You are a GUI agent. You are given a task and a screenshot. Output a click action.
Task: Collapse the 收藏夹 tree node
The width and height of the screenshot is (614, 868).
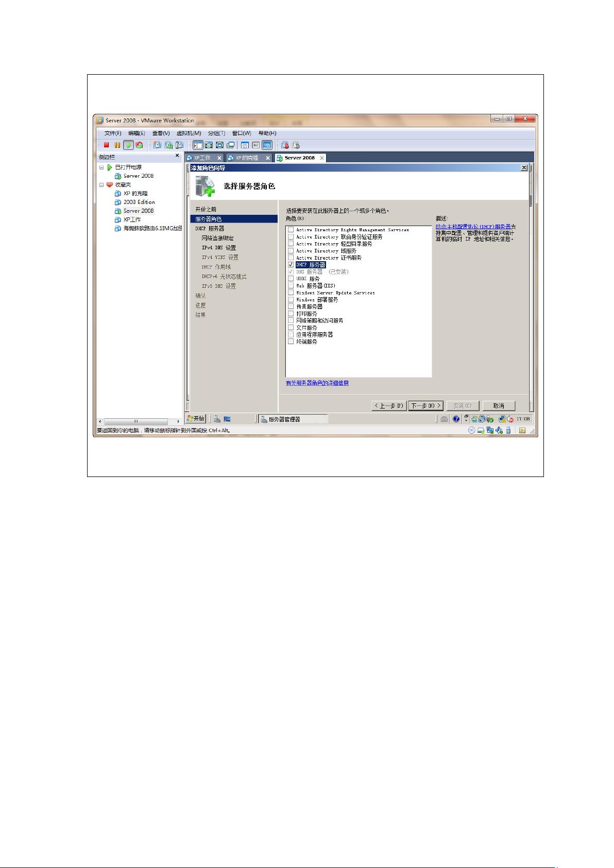pyautogui.click(x=101, y=184)
